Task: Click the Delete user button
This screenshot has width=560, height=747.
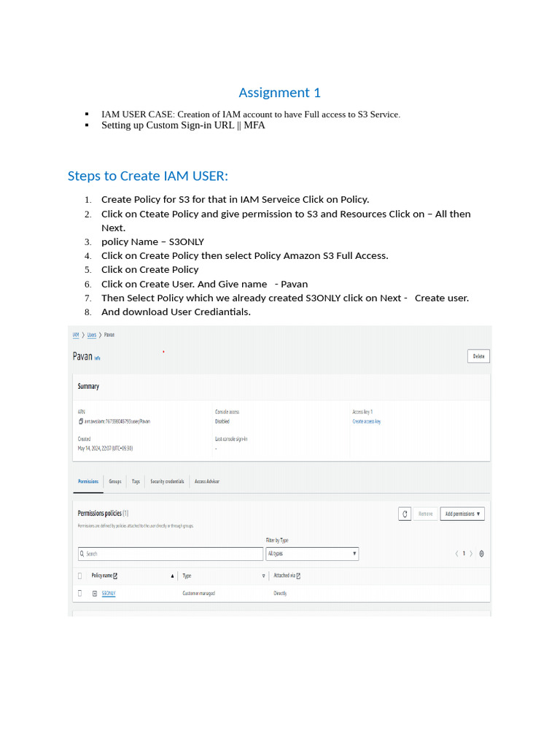Action: [478, 356]
